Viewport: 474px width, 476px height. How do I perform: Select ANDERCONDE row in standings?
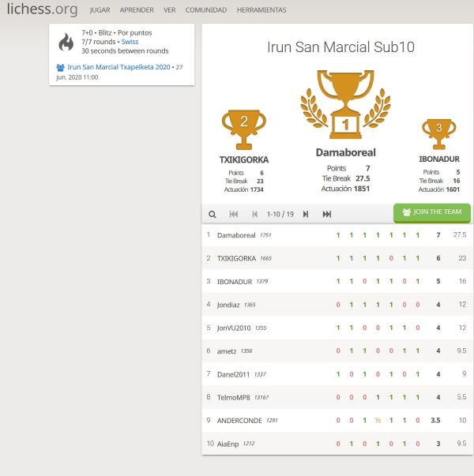pyautogui.click(x=336, y=421)
